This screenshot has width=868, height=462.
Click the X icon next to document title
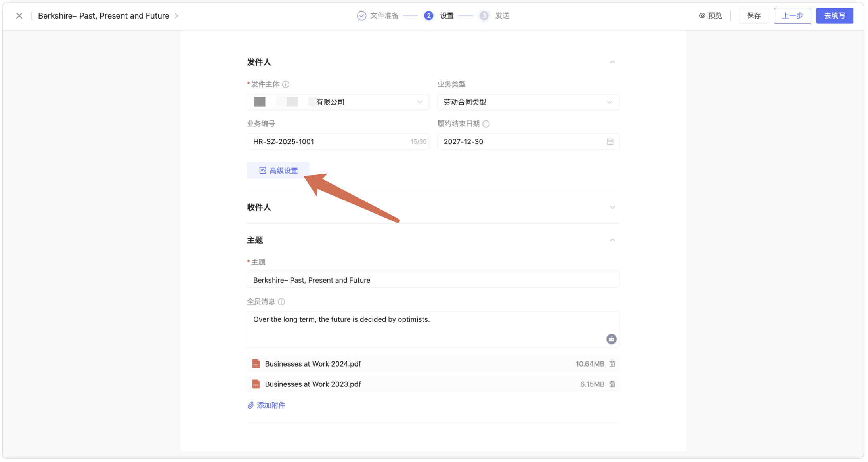pos(19,16)
